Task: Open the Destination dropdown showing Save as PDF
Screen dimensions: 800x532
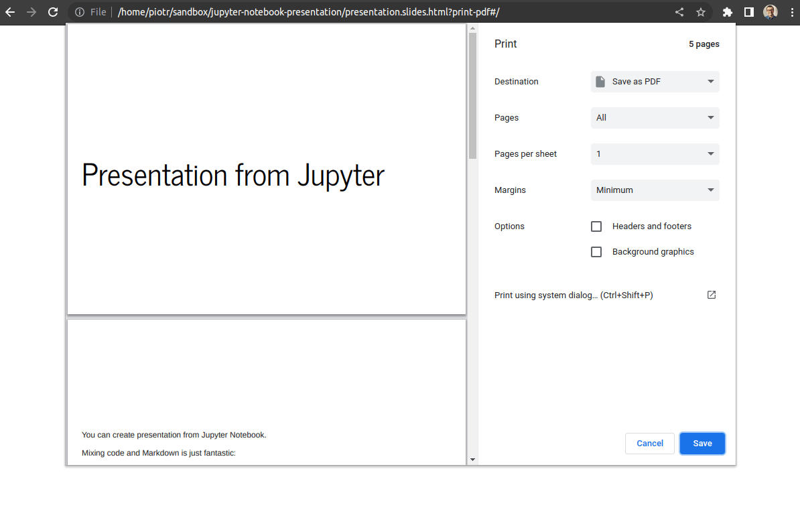Action: click(x=655, y=81)
